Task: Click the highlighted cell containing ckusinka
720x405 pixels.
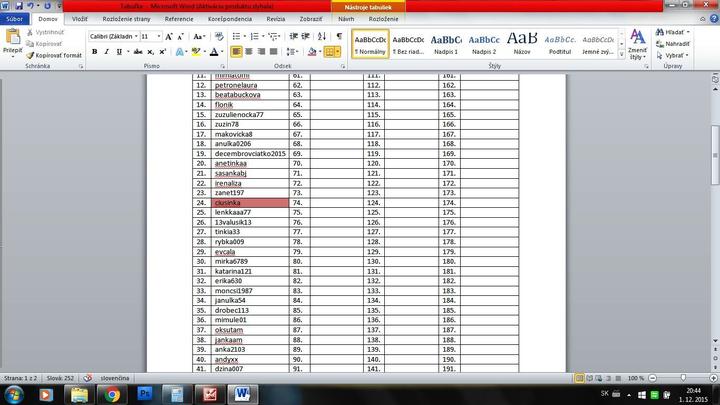Action: pyautogui.click(x=250, y=202)
